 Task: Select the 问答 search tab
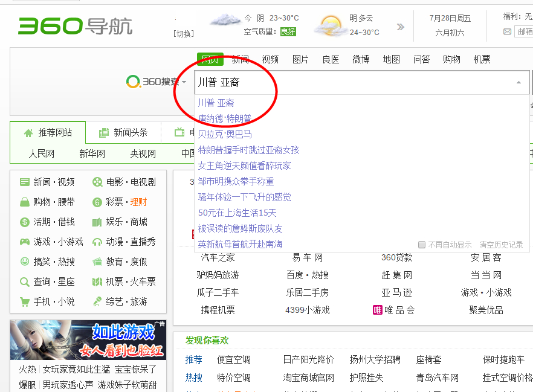pyautogui.click(x=422, y=59)
